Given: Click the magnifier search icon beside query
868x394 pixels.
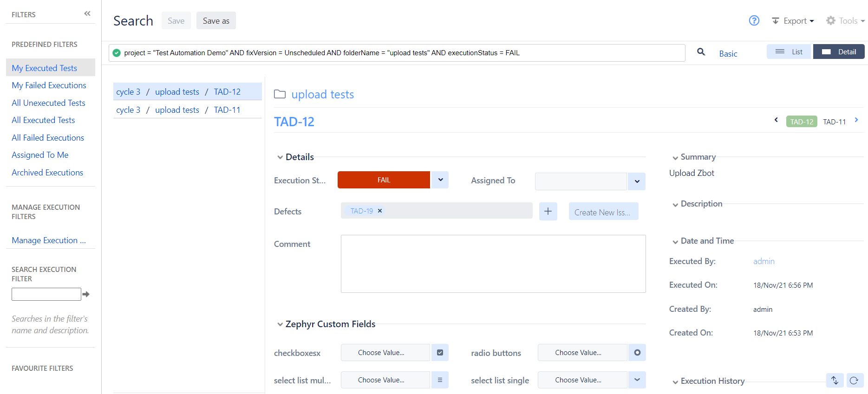Looking at the screenshot, I should [701, 52].
